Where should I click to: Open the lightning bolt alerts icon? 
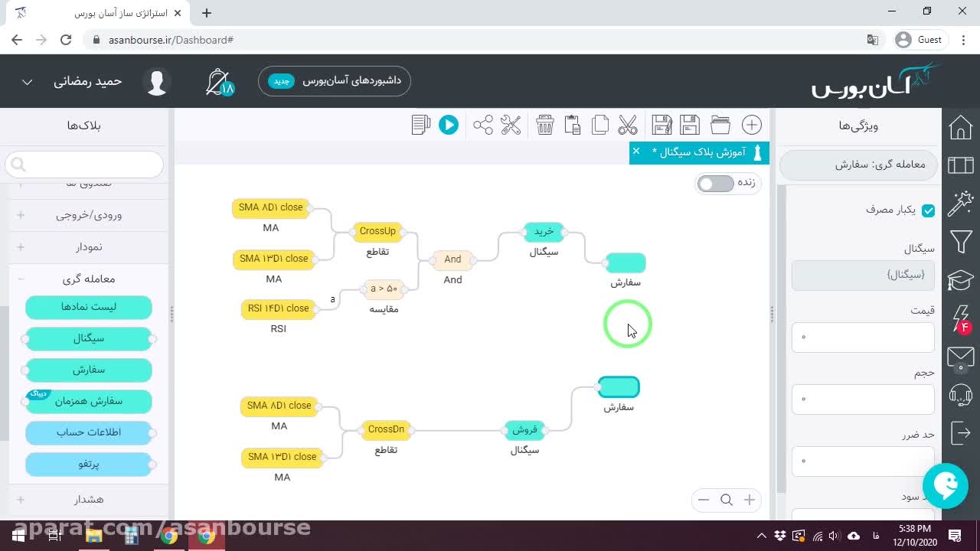pyautogui.click(x=961, y=318)
